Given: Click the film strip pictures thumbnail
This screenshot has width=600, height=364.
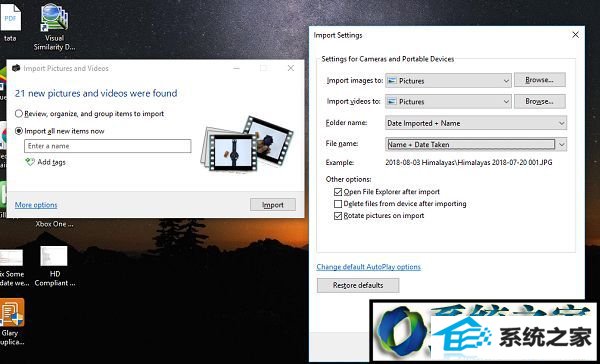Looking at the screenshot, I should 248,145.
